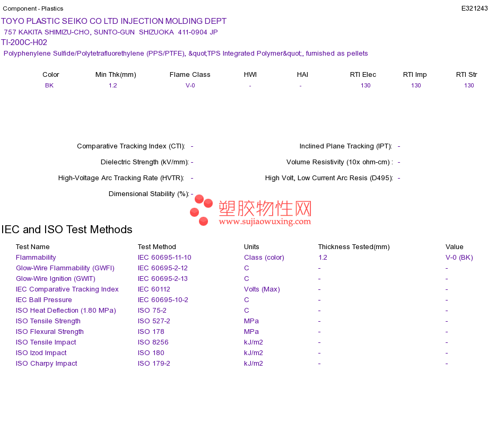Click the Volts (Max) units cell

click(x=262, y=289)
